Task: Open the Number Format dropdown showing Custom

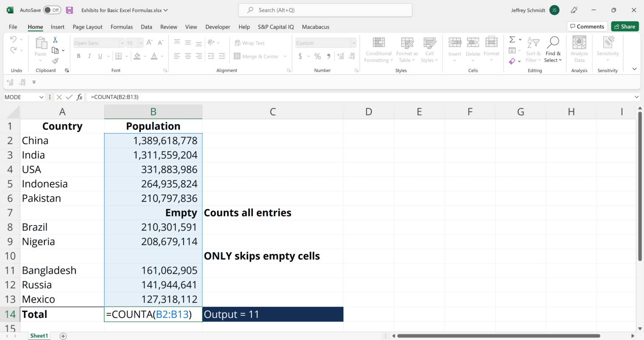Action: point(325,43)
